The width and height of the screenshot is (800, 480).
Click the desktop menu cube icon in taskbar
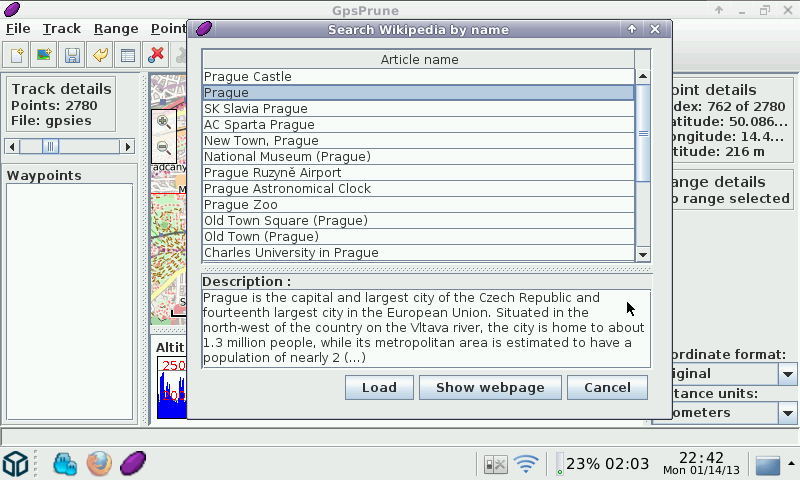click(15, 464)
